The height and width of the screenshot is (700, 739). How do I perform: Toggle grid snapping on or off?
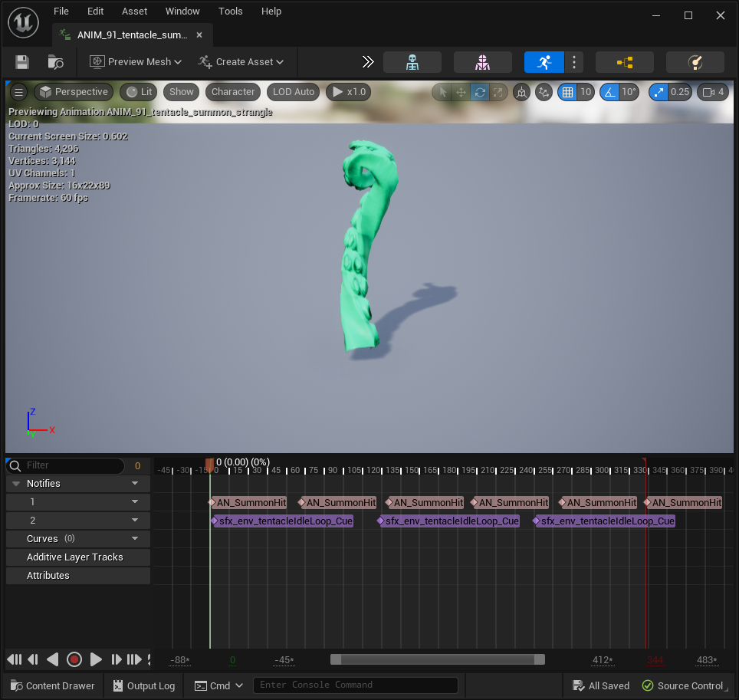point(567,93)
